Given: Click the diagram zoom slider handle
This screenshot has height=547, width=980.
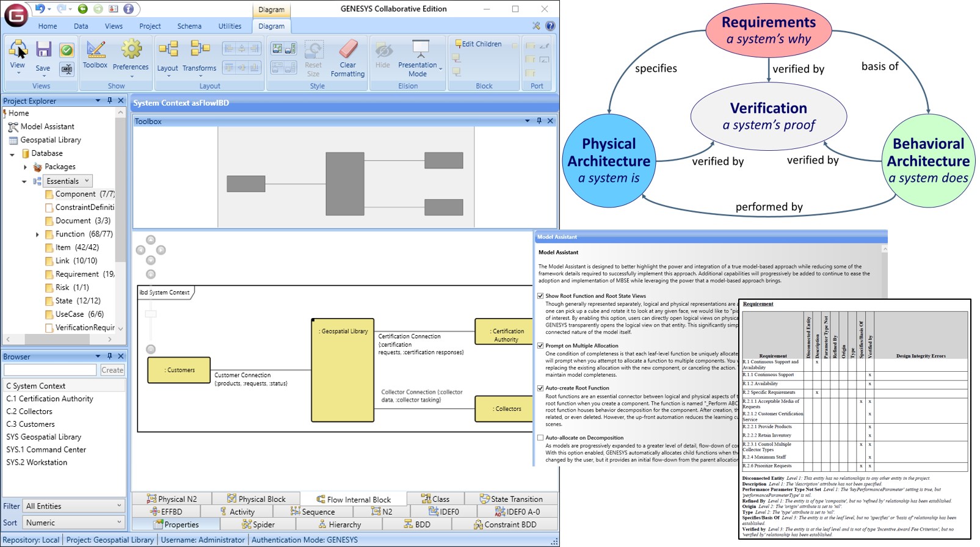Looking at the screenshot, I should pos(151,314).
